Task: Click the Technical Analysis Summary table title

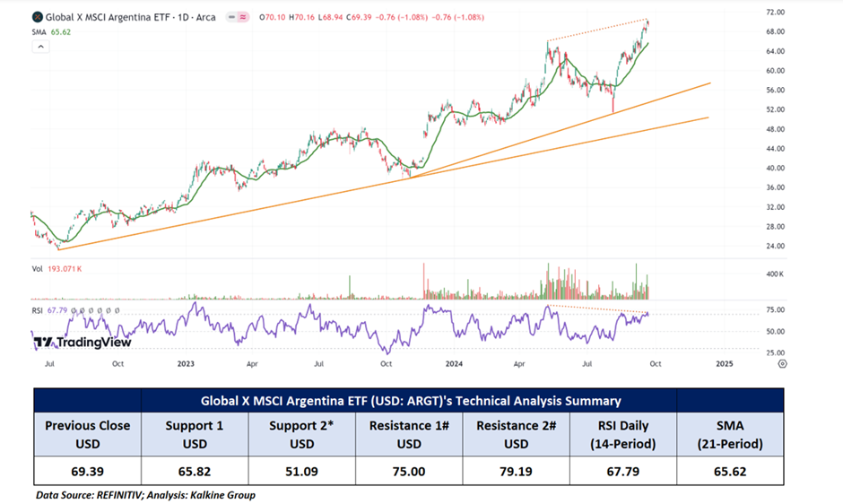Action: pyautogui.click(x=410, y=401)
